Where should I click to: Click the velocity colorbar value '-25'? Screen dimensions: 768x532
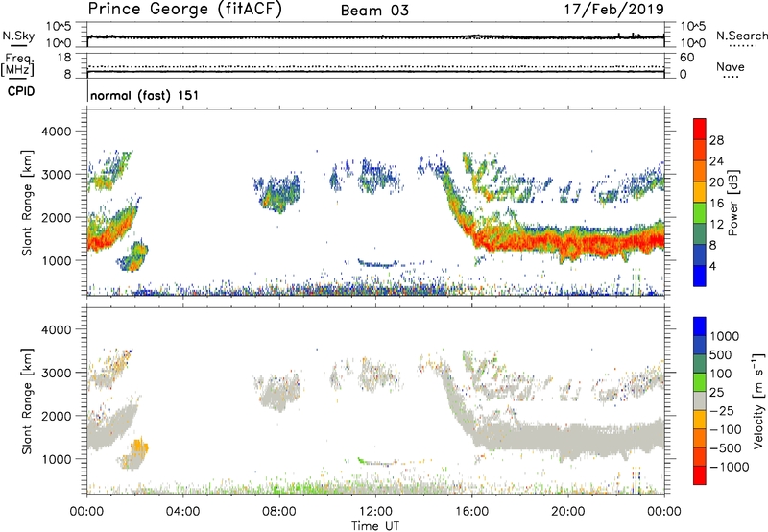click(x=721, y=410)
